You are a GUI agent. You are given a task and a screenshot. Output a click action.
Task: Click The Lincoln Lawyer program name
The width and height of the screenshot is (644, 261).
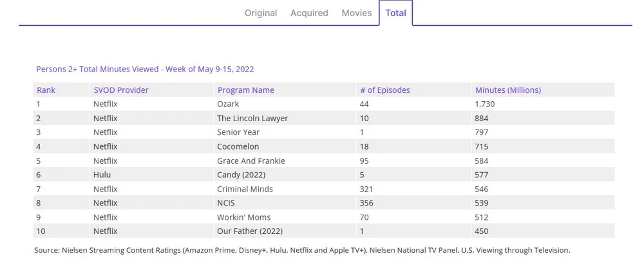pos(252,119)
